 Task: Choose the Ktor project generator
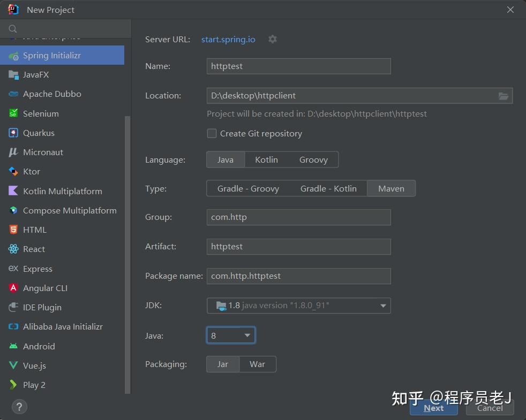(31, 171)
